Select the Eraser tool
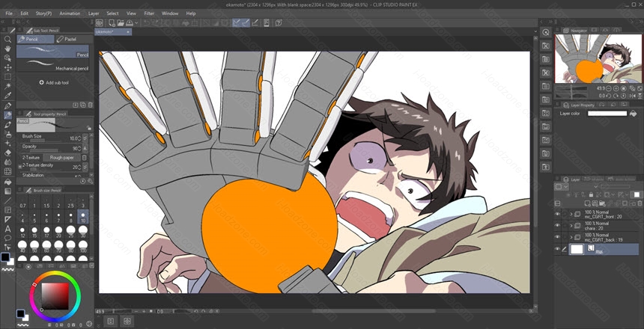644x329 pixels. pos(7,153)
